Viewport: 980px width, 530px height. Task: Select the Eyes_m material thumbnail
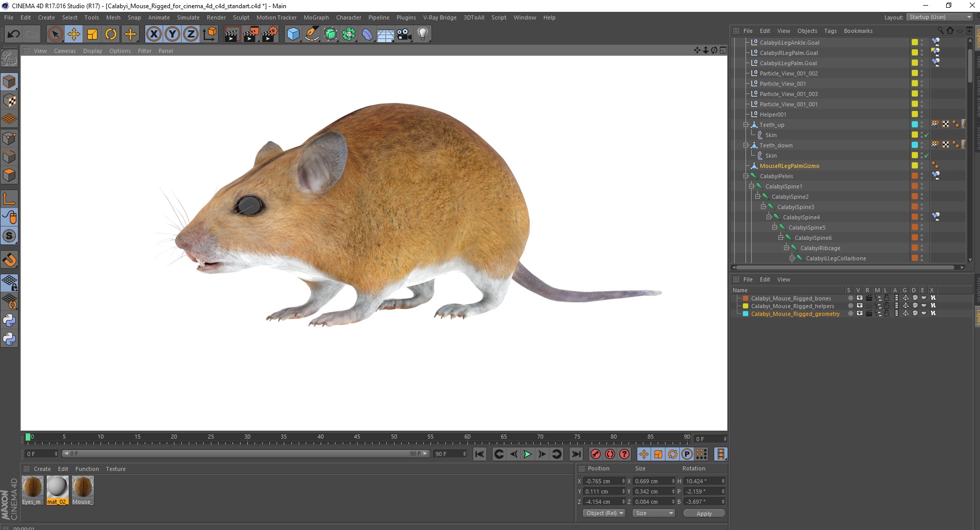tap(32, 490)
